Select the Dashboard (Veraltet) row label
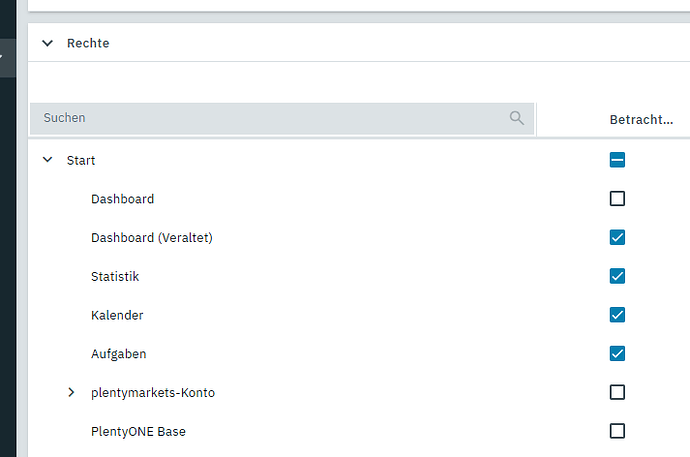Screen dimensions: 690x457 (152, 238)
